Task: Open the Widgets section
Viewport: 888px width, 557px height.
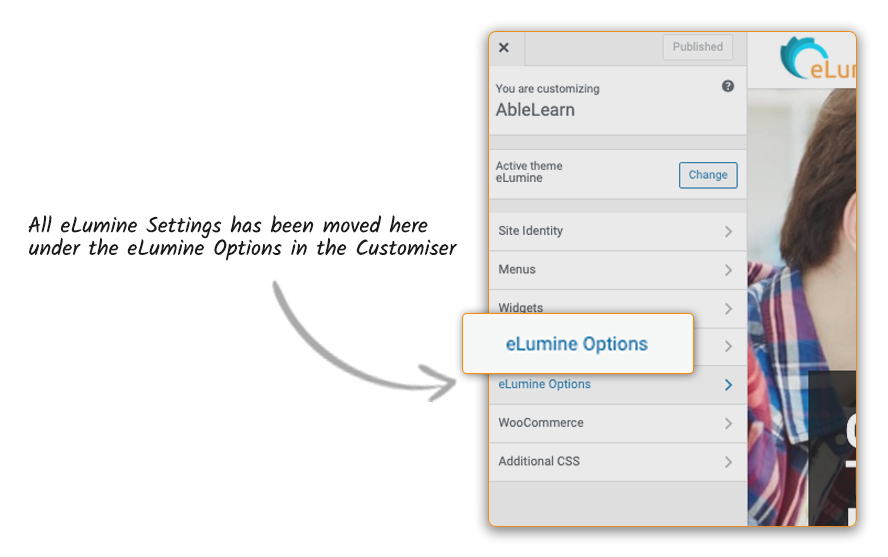Action: 521,307
